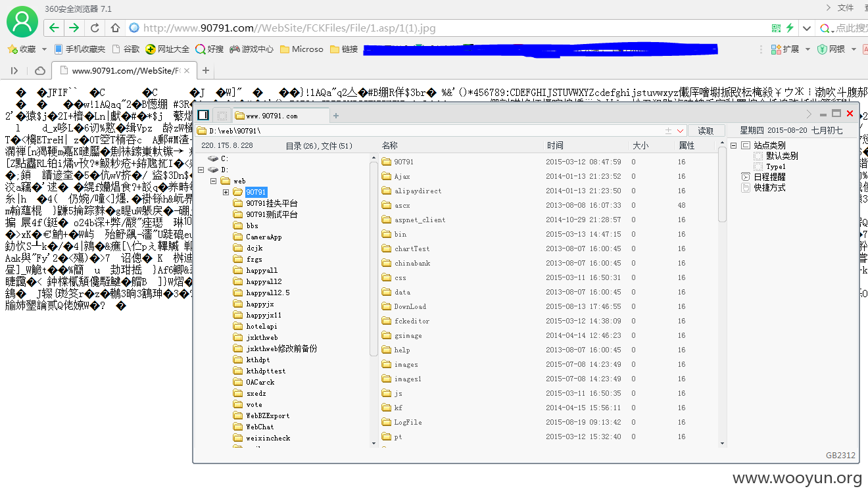Open a new browser tab with plus
Screen dimensions: 868x497
(206, 70)
